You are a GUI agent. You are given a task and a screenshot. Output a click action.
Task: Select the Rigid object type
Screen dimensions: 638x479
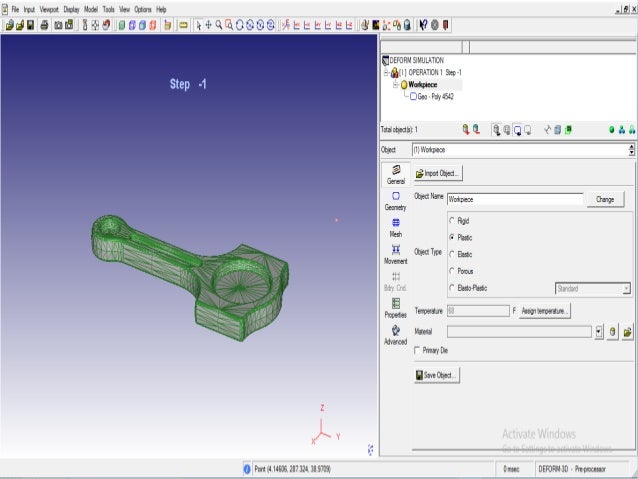[x=452, y=221]
